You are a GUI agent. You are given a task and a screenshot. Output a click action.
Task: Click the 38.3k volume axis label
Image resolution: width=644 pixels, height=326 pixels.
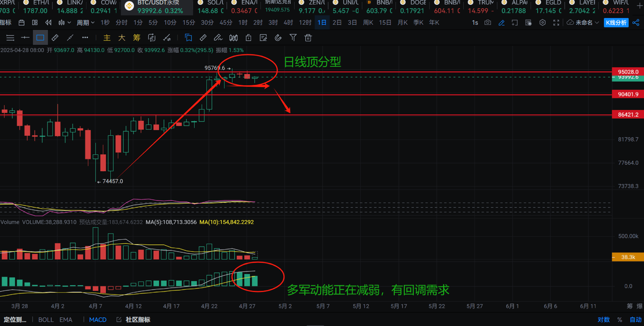[x=628, y=257]
